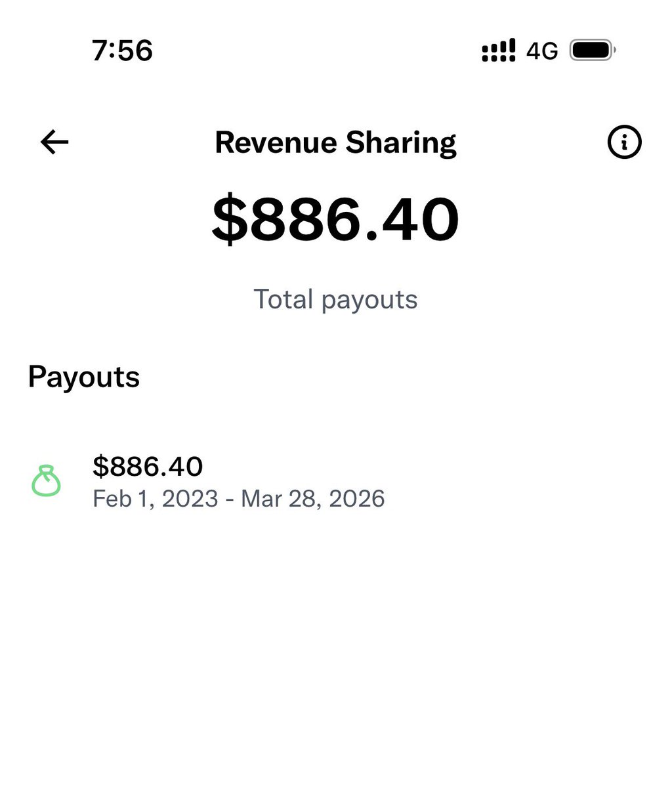Screen dimensions: 672x787
Task: Tap the Total payouts label
Action: (335, 300)
